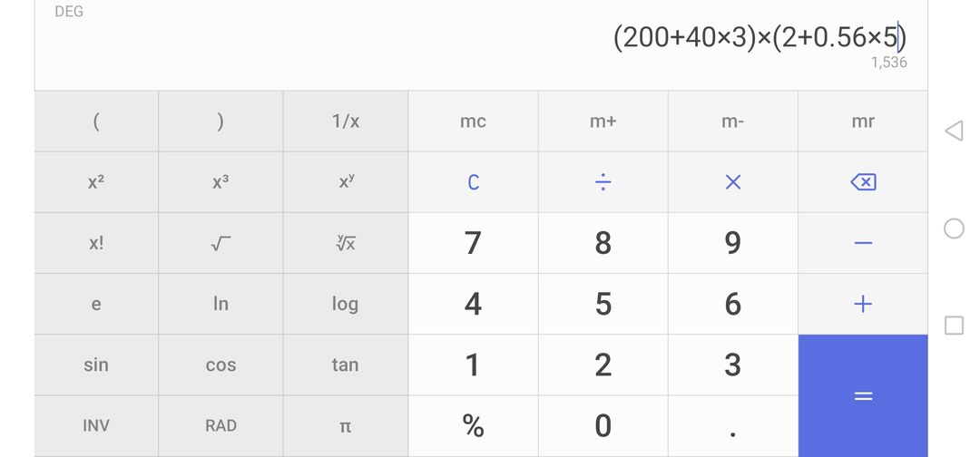
Task: Select the multiplication operator key
Action: [x=732, y=181]
